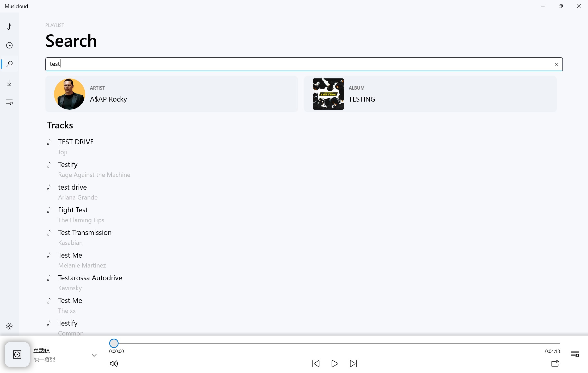The image size is (588, 373).
Task: Open the Playlists section in the sidebar
Action: 9,102
